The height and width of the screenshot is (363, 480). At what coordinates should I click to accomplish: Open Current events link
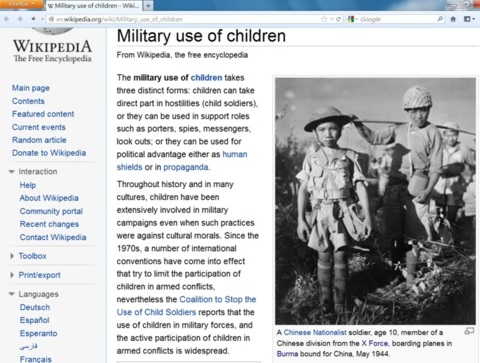click(39, 127)
